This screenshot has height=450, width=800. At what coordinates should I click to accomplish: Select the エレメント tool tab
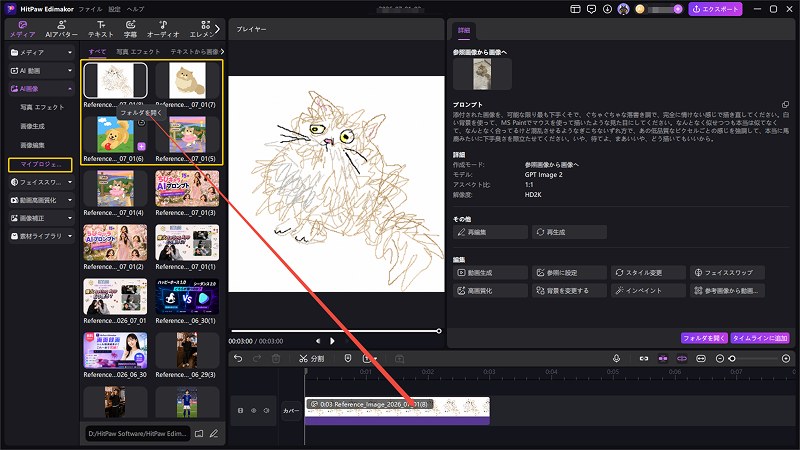tap(203, 29)
